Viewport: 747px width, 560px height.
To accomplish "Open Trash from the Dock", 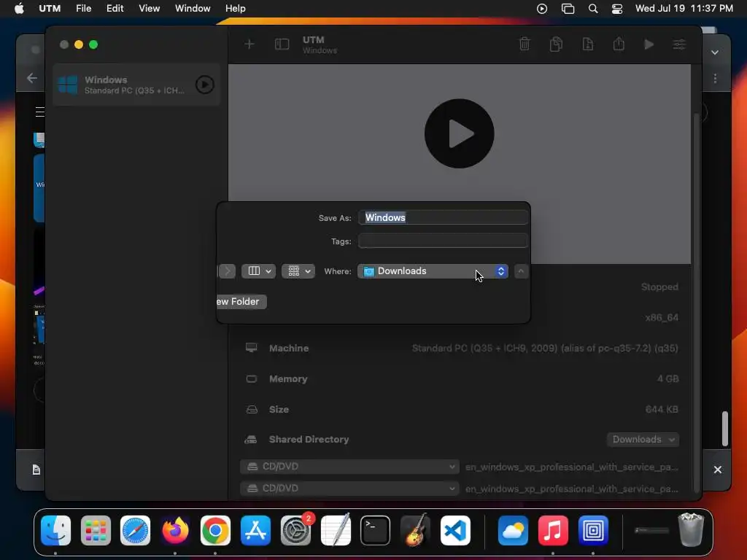I will point(691,530).
